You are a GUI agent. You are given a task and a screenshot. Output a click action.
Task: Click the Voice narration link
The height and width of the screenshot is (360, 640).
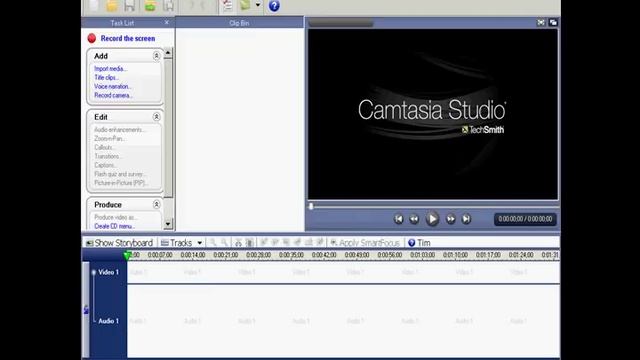(x=113, y=87)
